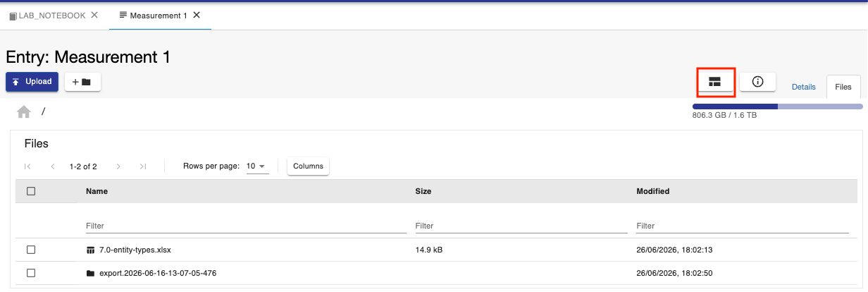Screen dimensions: 868x292
Task: Switch to the LAB_NOTEBOOK tab
Action: [47, 16]
